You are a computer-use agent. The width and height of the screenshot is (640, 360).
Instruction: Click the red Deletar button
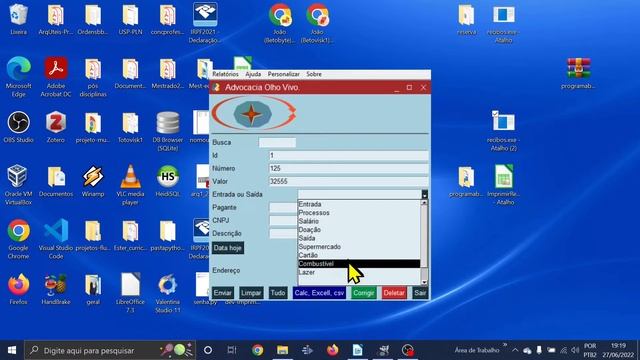(x=394, y=293)
